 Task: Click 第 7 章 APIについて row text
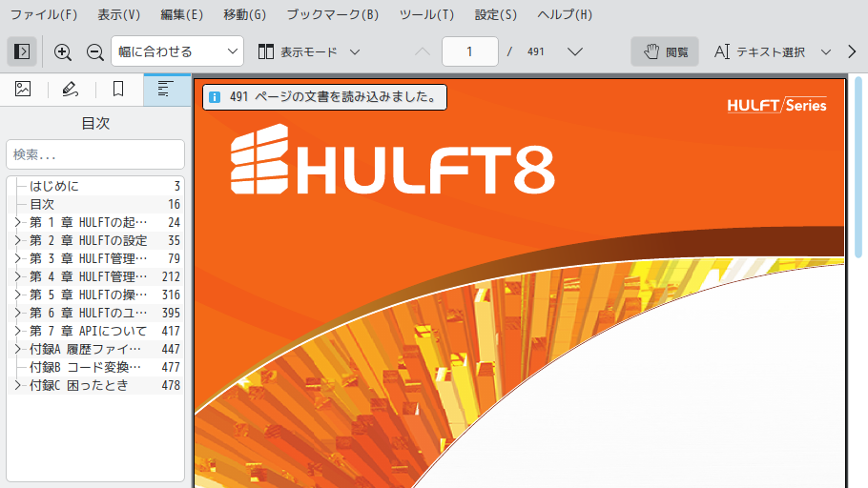[x=88, y=331]
